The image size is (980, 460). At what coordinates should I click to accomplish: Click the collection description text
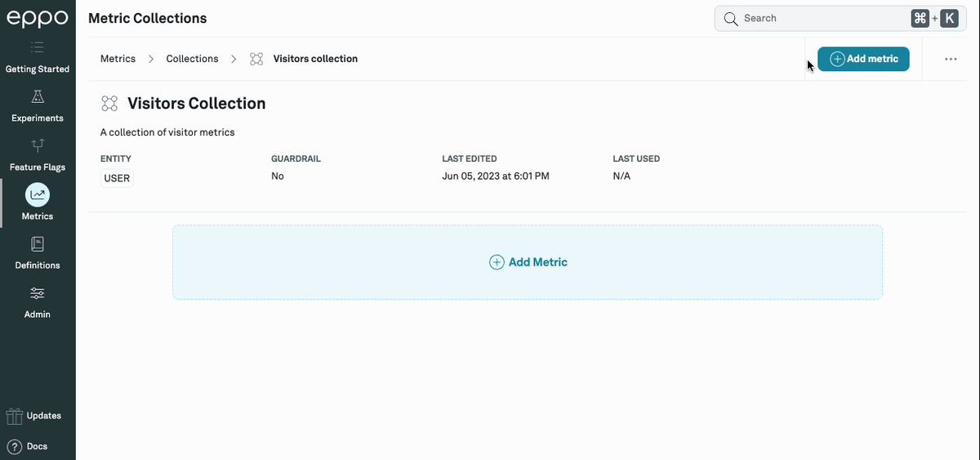click(x=167, y=132)
